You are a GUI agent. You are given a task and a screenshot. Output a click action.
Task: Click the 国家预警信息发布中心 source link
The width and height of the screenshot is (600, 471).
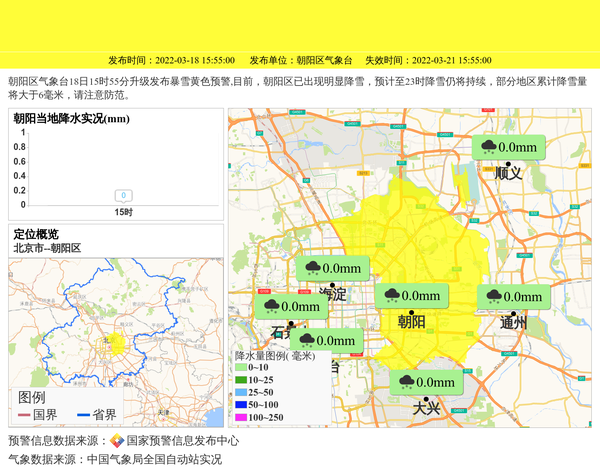point(182,440)
